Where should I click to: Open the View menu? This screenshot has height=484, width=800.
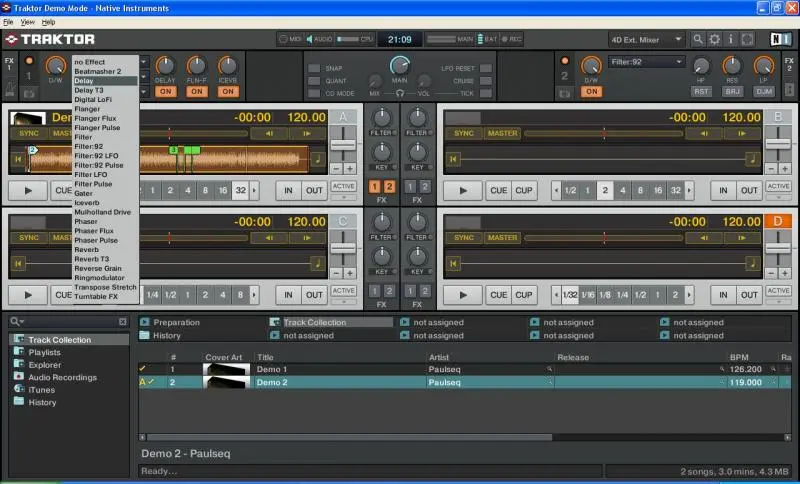tap(27, 21)
